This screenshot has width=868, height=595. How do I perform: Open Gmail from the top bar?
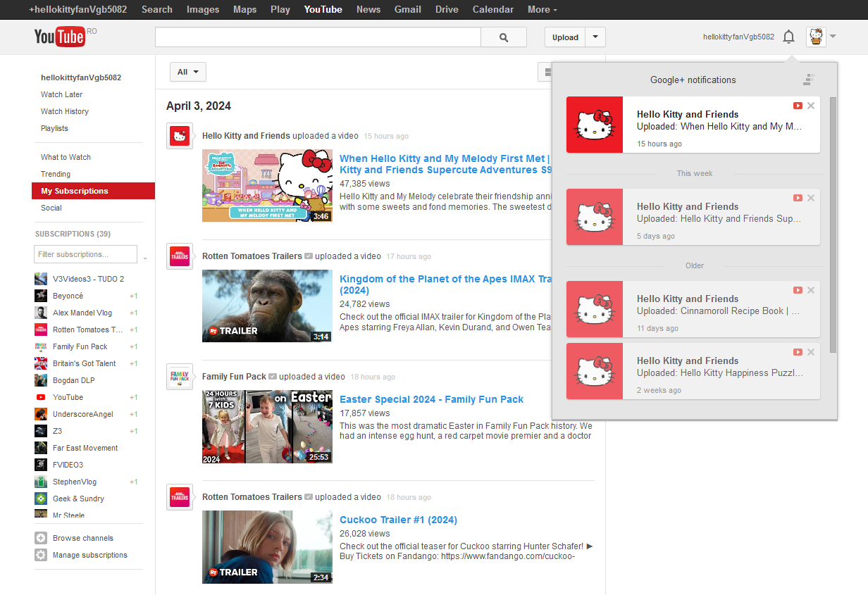click(407, 9)
